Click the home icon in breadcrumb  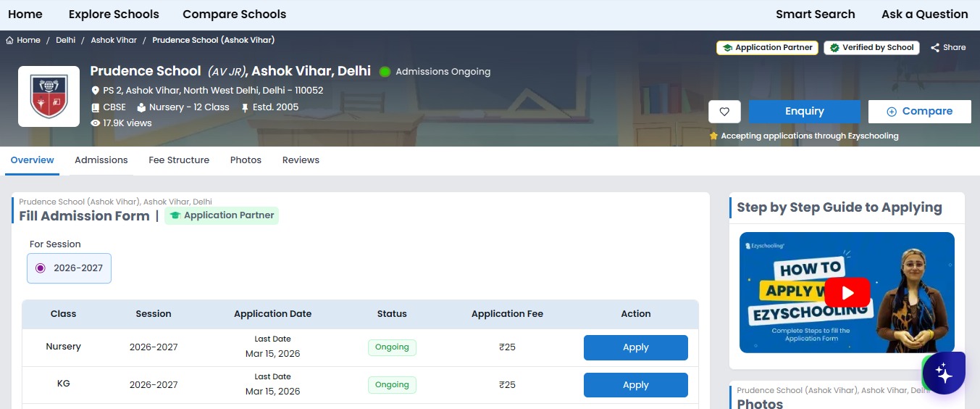[x=9, y=40]
